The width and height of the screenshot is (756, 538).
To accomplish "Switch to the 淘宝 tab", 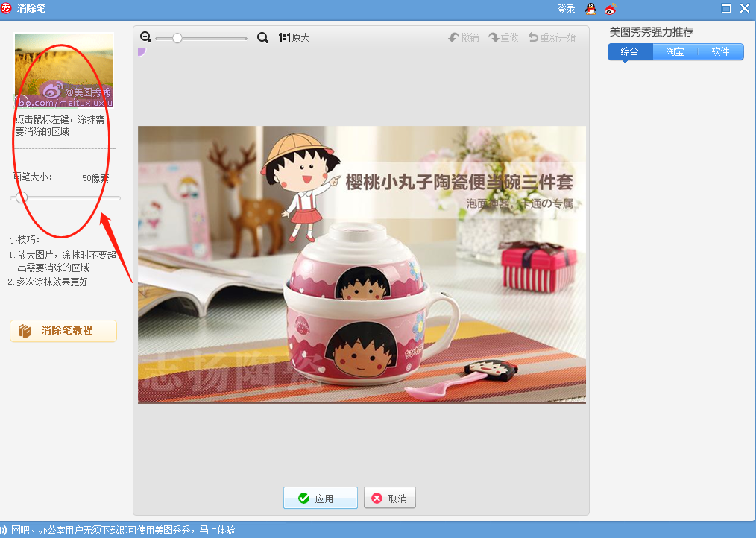I will pos(675,51).
